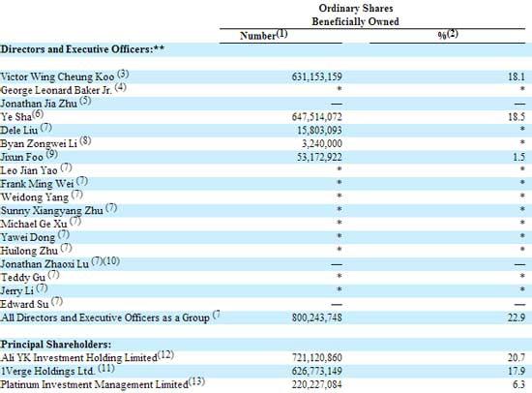Image resolution: width=532 pixels, height=393 pixels.
Task: Click the percent column header
Action: click(x=448, y=35)
